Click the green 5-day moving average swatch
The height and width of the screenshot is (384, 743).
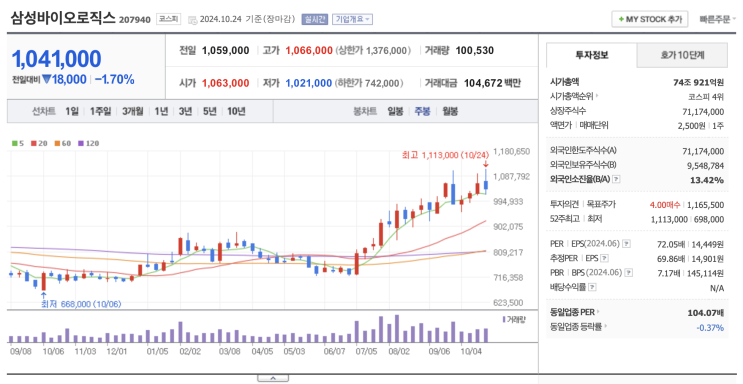15,143
